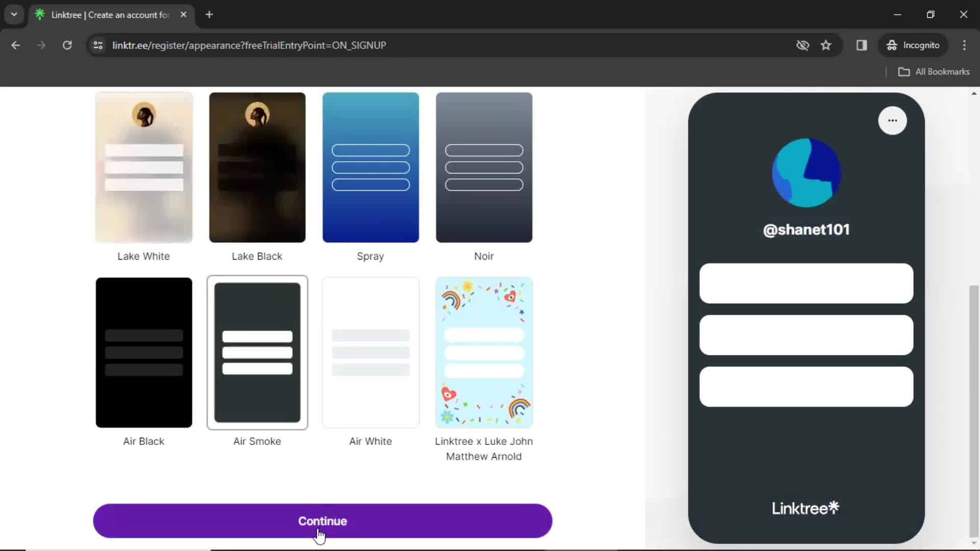980x551 pixels.
Task: Open the All Bookmarks folder
Action: [x=934, y=71]
